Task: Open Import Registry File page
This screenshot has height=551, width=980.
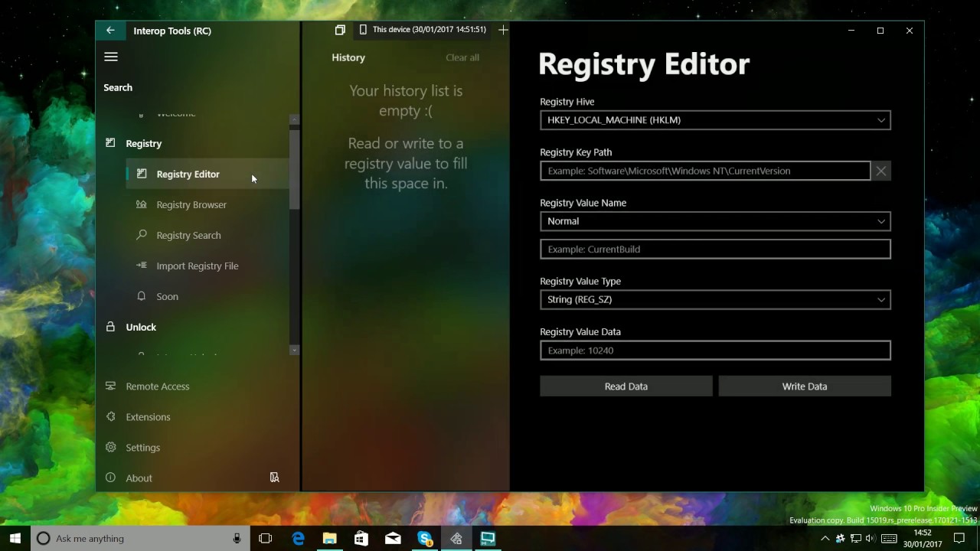Action: pos(197,266)
